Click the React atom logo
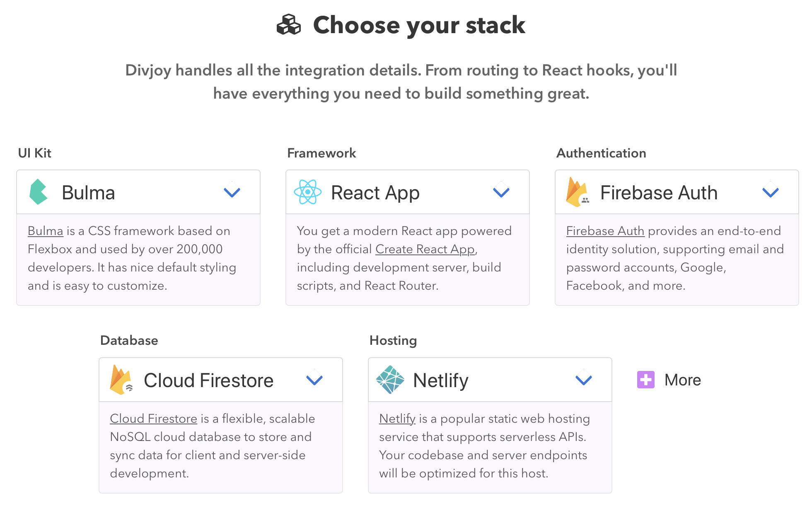Image resolution: width=812 pixels, height=528 pixels. 307,192
